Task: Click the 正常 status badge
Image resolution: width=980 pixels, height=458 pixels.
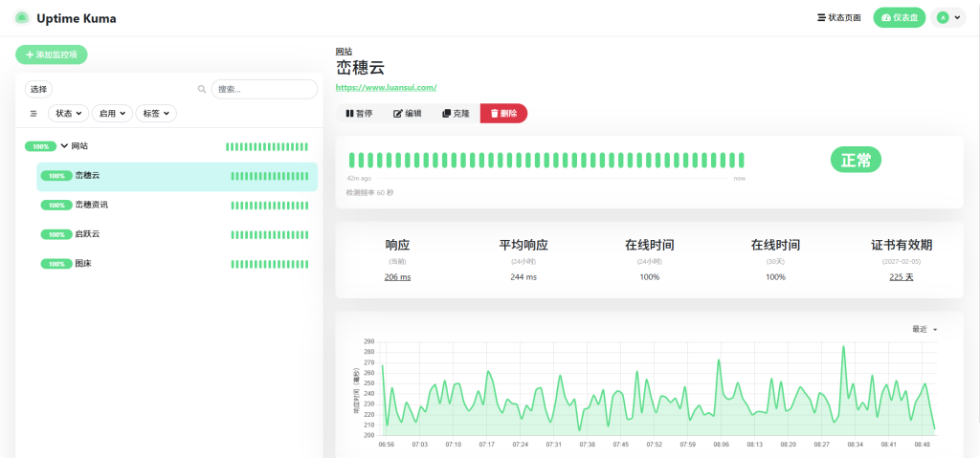Action: pyautogui.click(x=856, y=160)
